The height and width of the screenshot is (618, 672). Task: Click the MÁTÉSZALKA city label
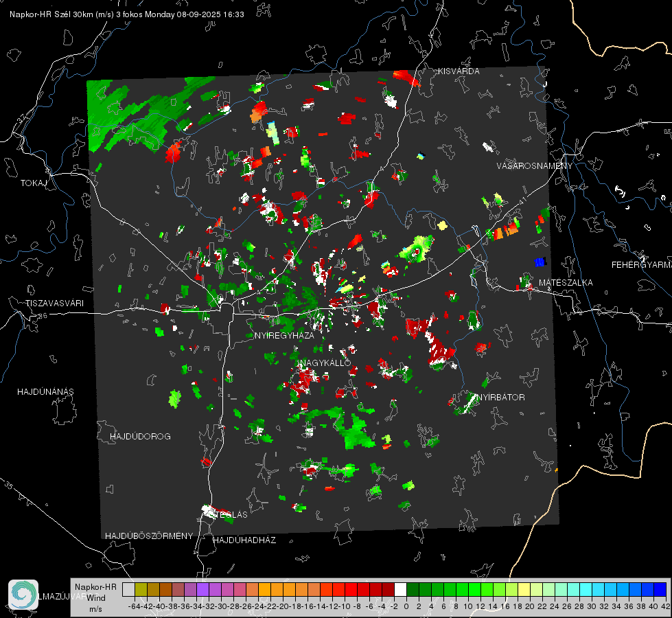point(566,282)
